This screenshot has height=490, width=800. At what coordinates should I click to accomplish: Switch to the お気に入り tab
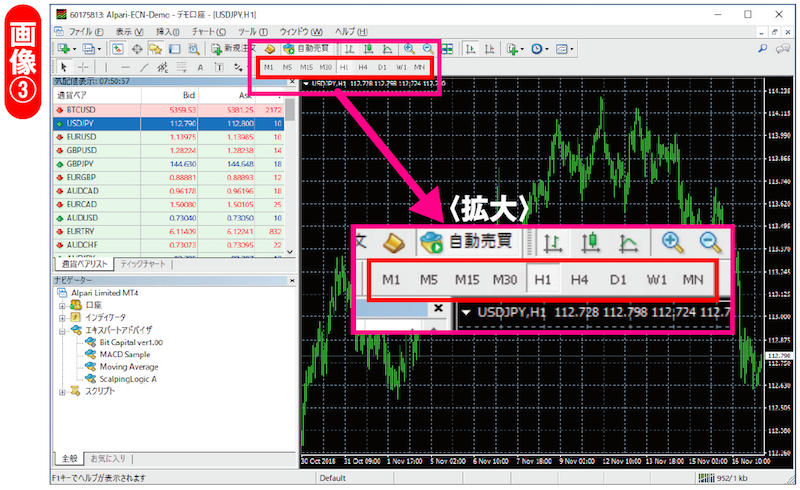click(x=108, y=458)
